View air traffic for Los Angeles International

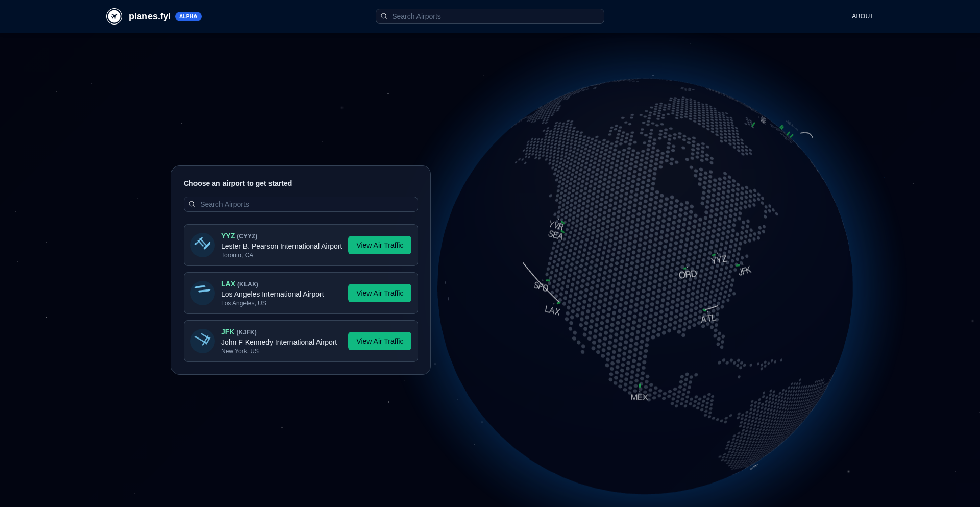[x=379, y=293]
